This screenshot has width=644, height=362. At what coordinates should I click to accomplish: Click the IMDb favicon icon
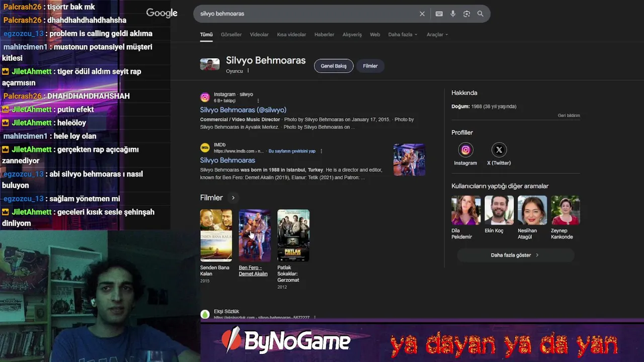click(x=205, y=148)
